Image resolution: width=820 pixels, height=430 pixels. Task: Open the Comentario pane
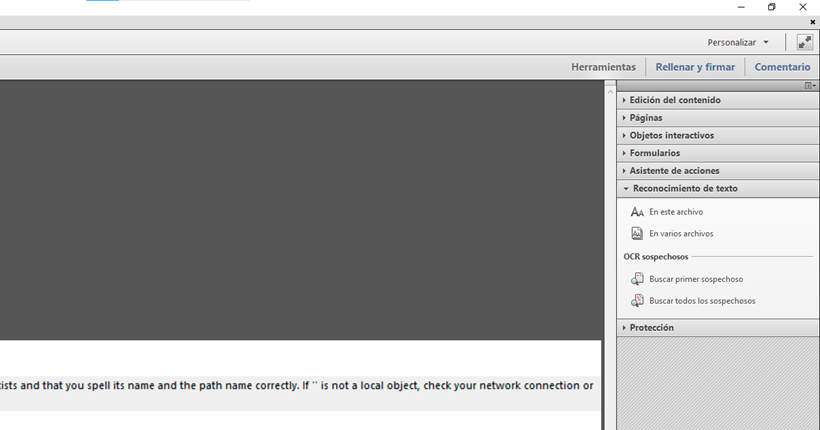pos(782,67)
